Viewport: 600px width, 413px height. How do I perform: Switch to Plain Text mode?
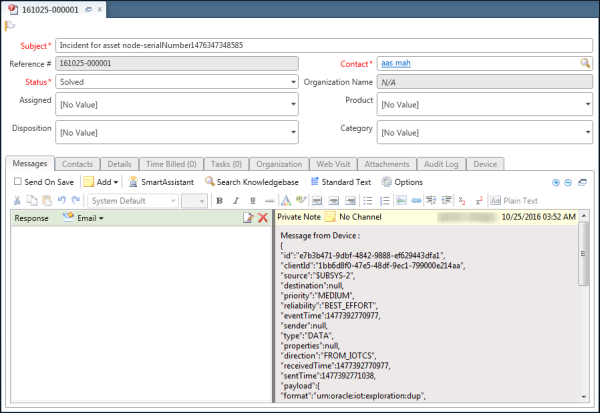pyautogui.click(x=514, y=201)
